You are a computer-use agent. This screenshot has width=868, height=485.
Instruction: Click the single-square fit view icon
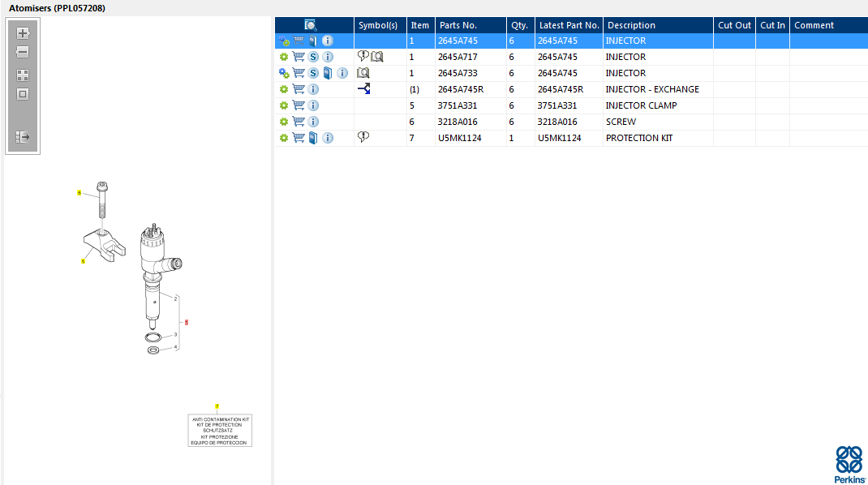click(23, 94)
